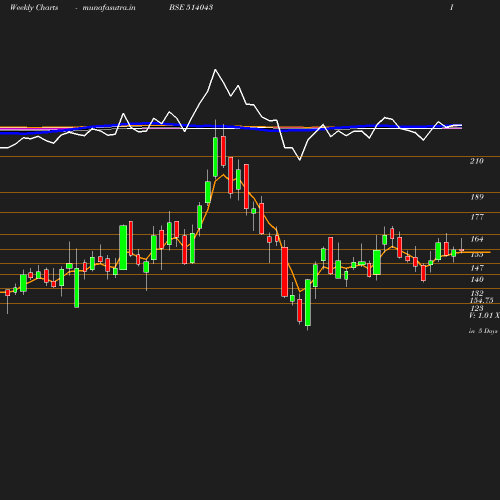Click the V: 1.01 X volume text
This screenshot has height=500, width=500.
click(x=484, y=315)
